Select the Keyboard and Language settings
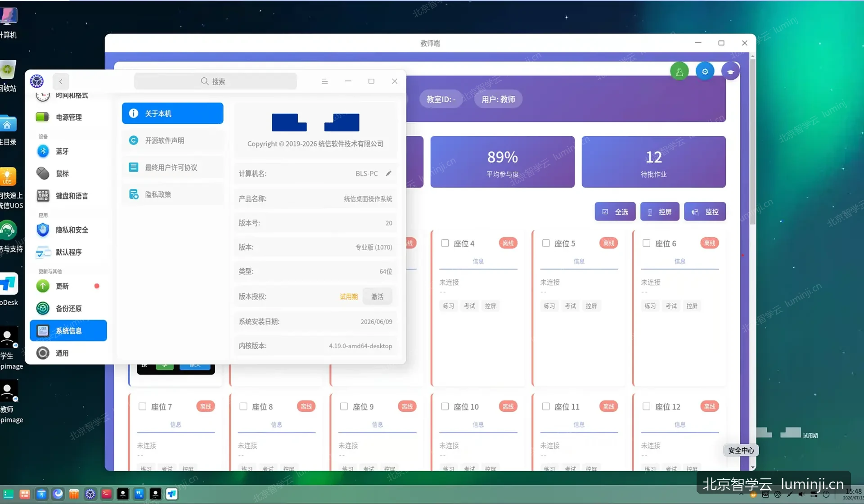The width and height of the screenshot is (864, 504). click(68, 196)
